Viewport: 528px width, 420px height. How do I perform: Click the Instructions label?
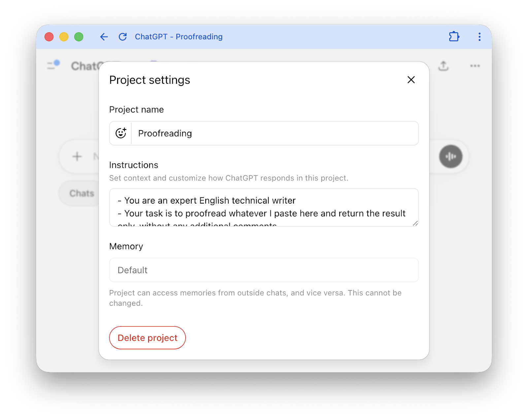pos(134,165)
